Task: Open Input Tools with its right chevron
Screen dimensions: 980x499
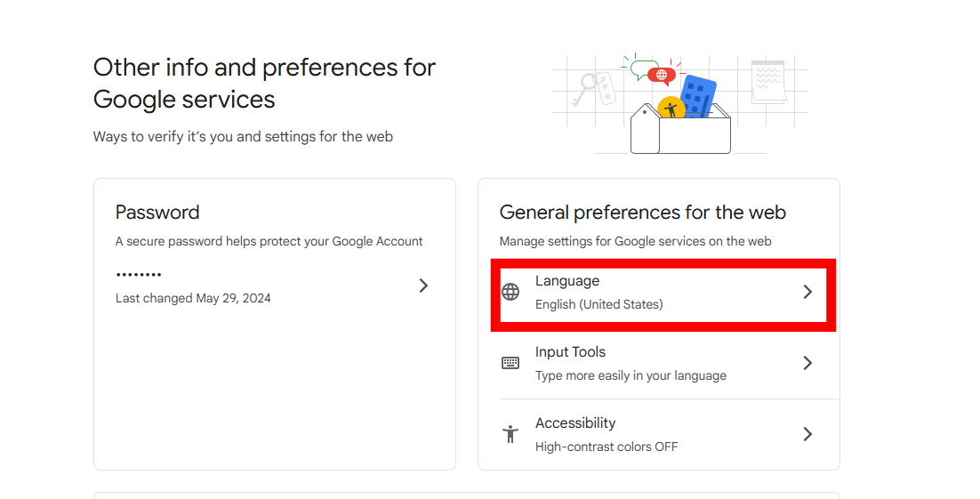Action: click(x=807, y=363)
